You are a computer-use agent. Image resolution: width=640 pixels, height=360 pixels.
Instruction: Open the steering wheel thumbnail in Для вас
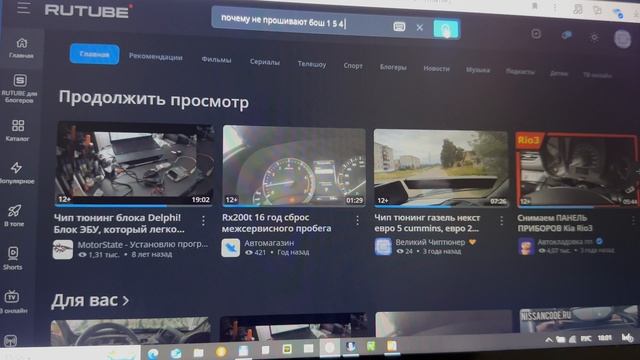[131, 332]
